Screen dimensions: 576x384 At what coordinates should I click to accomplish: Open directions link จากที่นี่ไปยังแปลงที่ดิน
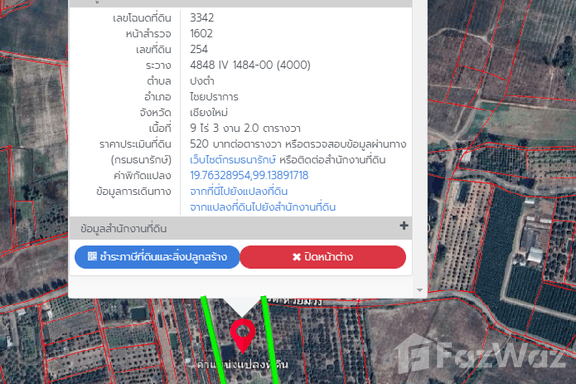[x=239, y=191]
